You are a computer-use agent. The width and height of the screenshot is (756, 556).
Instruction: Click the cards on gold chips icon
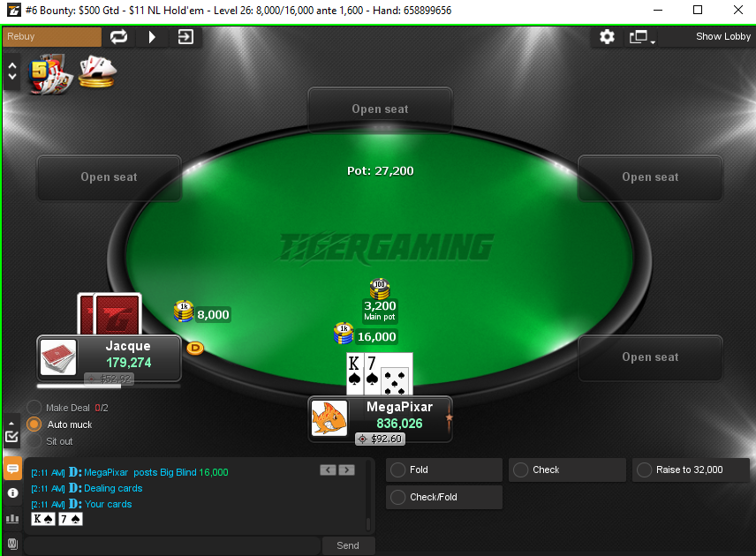click(97, 71)
